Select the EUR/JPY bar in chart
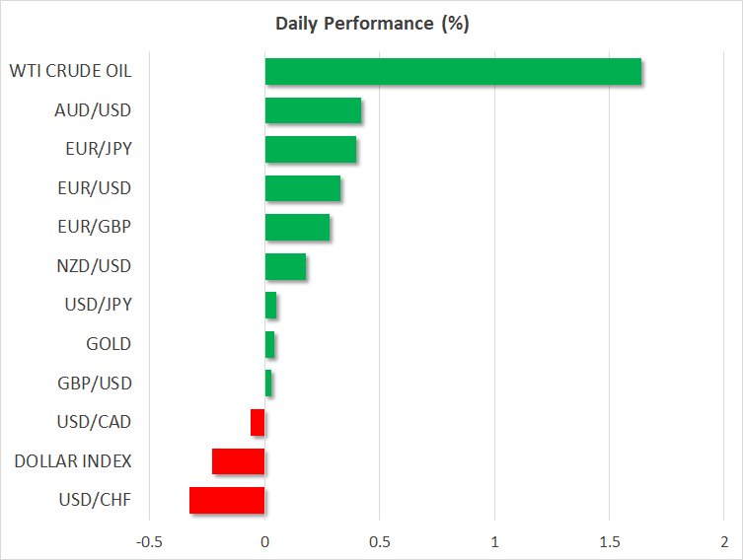This screenshot has width=743, height=560. [311, 150]
